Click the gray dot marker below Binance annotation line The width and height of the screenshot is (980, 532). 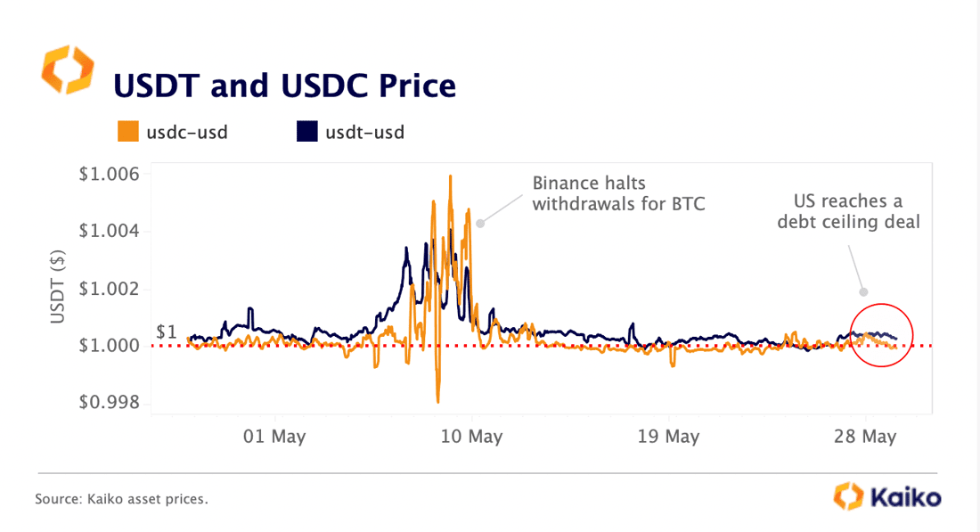[x=480, y=223]
